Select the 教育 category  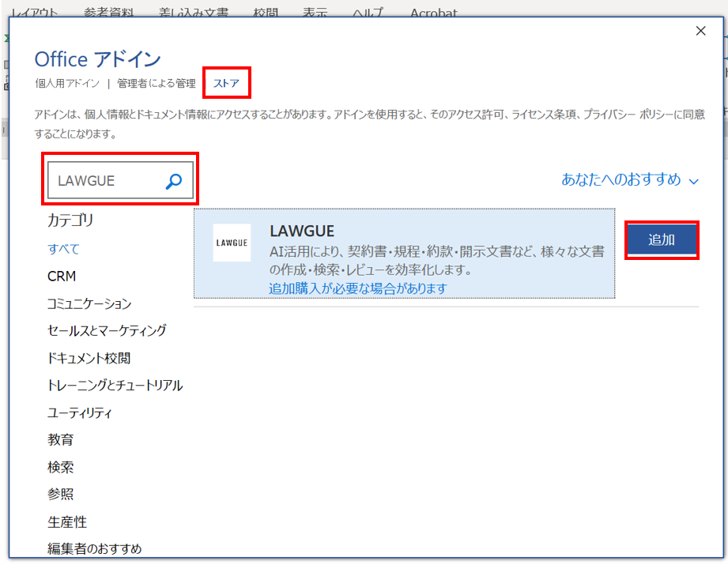click(x=60, y=440)
